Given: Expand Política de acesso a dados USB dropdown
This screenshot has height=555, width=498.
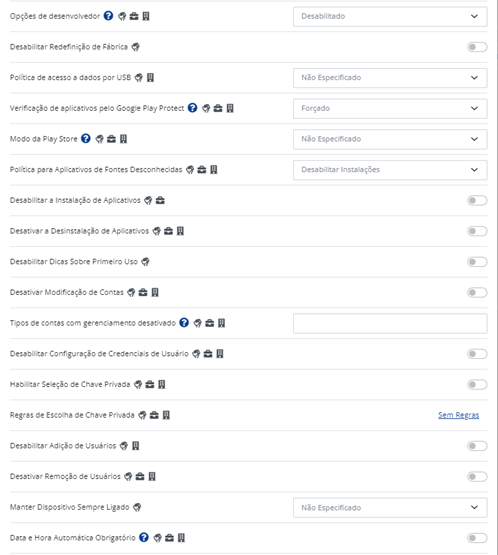Looking at the screenshot, I should point(390,78).
